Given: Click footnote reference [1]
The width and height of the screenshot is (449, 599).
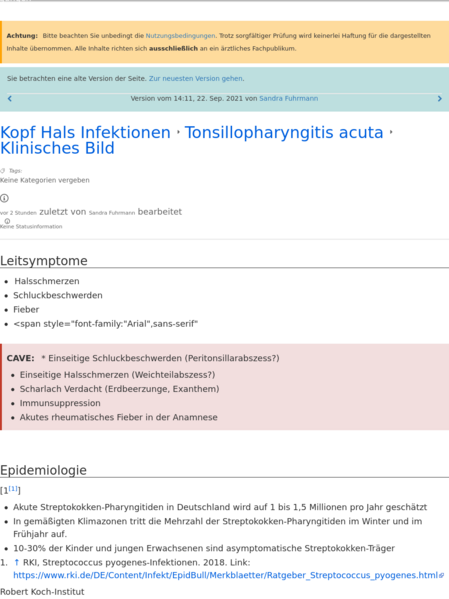Looking at the screenshot, I should 13,489.
